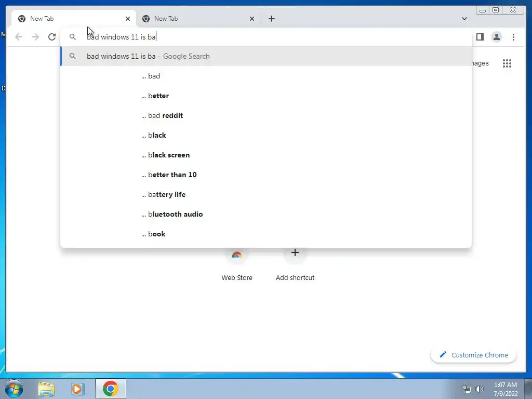Click the Customize Chrome button

click(473, 355)
